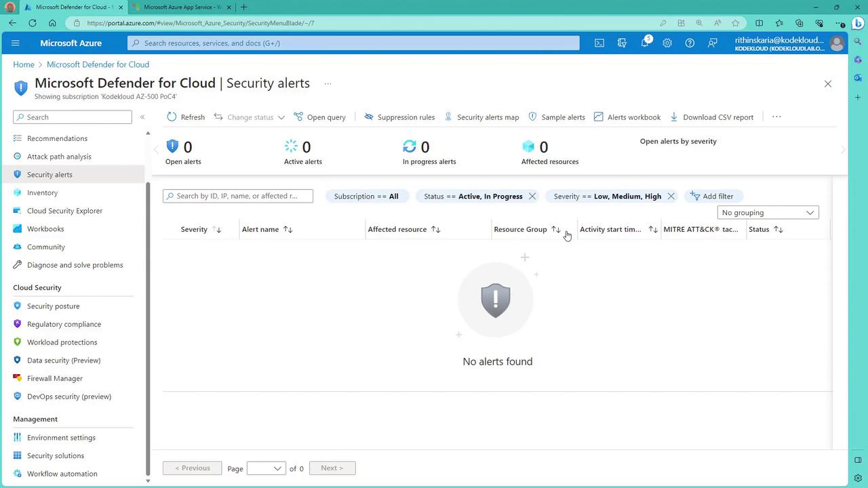The image size is (868, 488).
Task: Click the browser reload button
Action: click(x=33, y=23)
